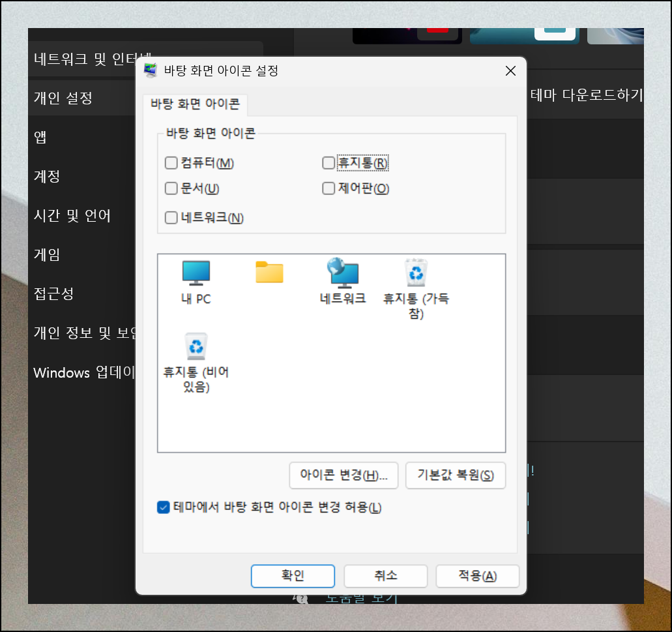Select the 내 PC monitor icon

196,273
